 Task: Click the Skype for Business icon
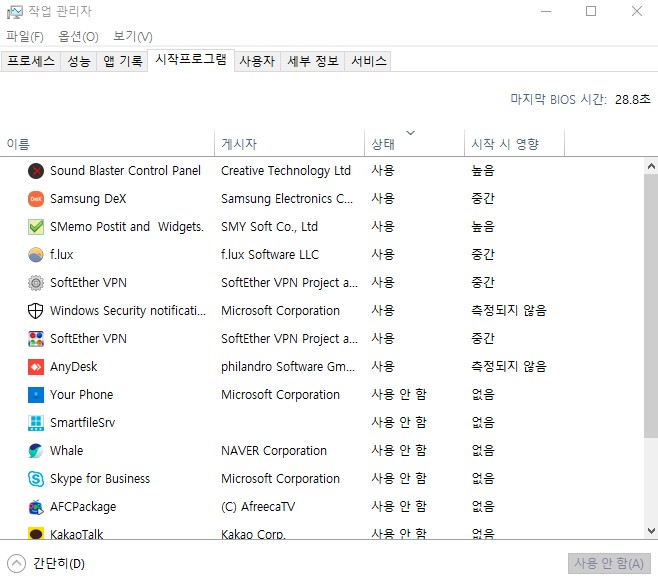click(36, 479)
